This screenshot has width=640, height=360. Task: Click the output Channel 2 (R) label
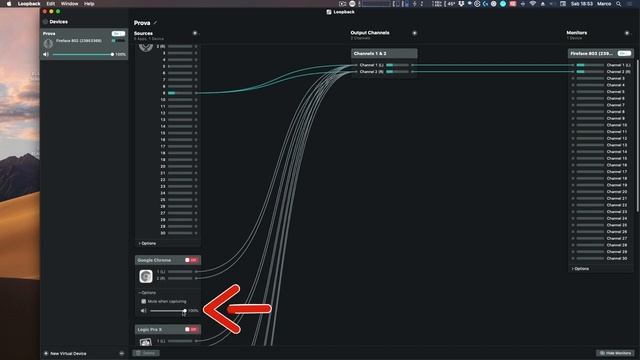(x=371, y=72)
